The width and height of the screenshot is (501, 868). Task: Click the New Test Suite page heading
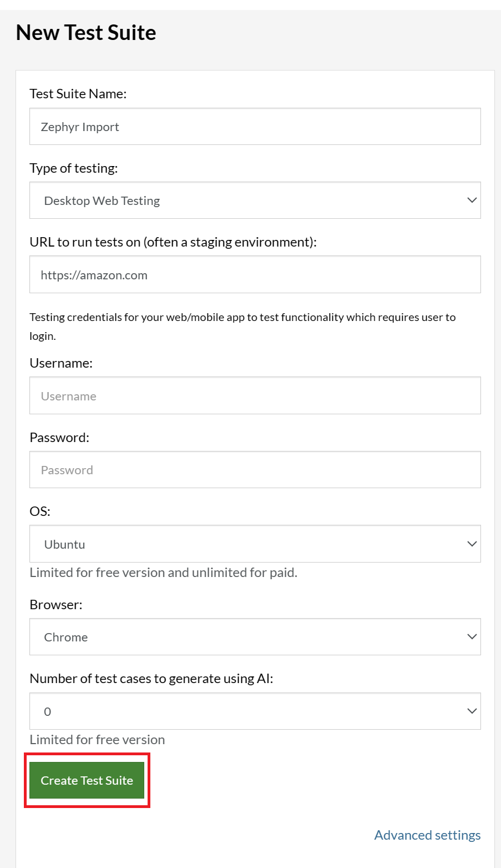86,33
